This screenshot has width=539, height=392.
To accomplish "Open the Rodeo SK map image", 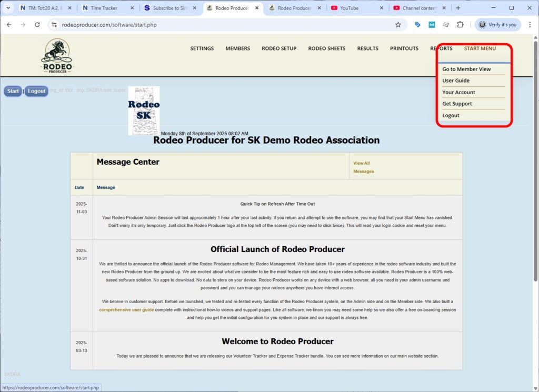I will tap(143, 110).
